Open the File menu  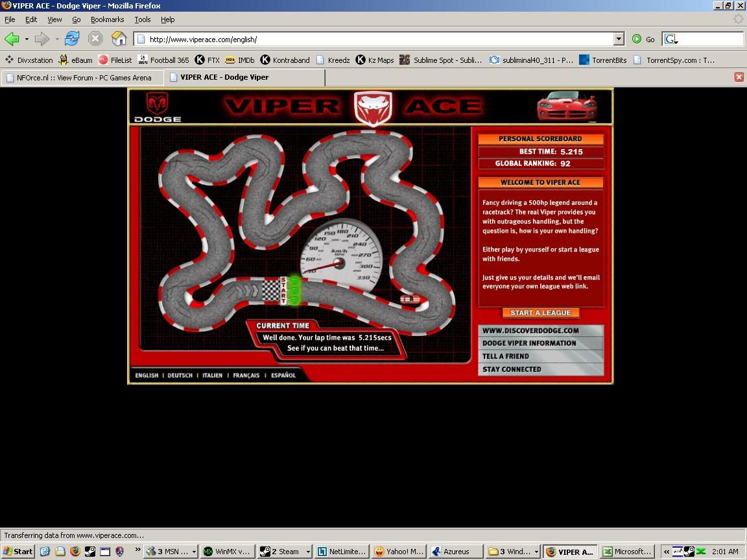click(x=10, y=19)
